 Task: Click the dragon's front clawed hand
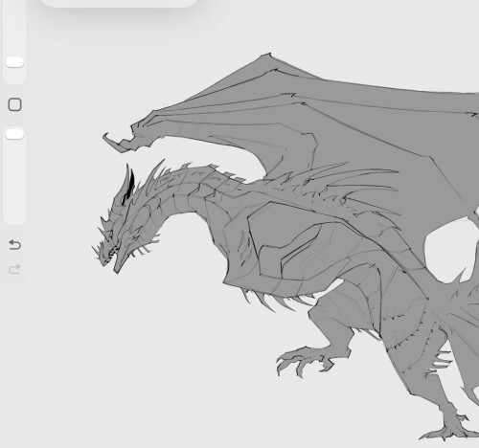click(304, 361)
